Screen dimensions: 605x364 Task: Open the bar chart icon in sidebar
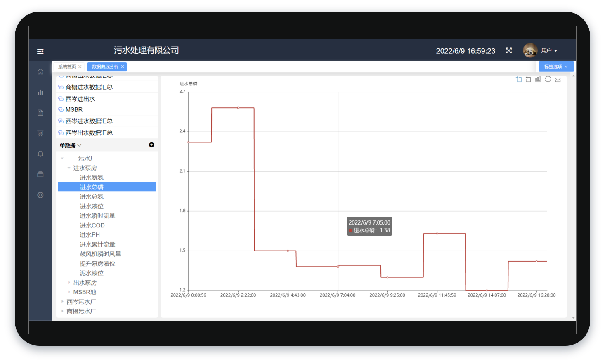pos(40,92)
